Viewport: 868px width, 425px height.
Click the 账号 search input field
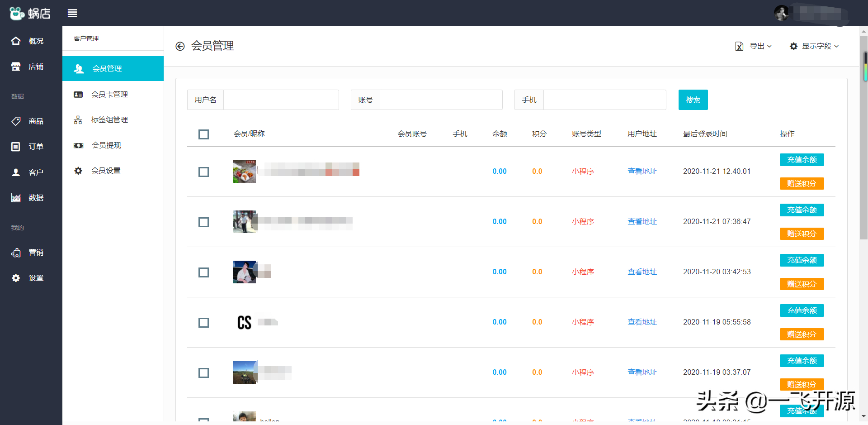(441, 100)
